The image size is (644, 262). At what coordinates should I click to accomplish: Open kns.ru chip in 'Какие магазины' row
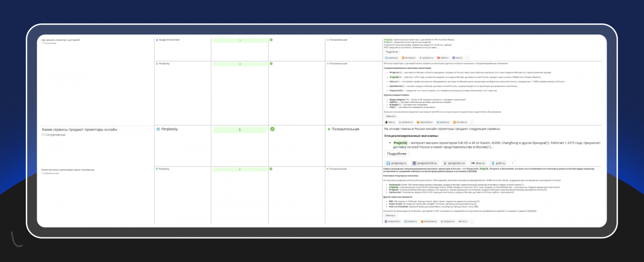coord(462,221)
